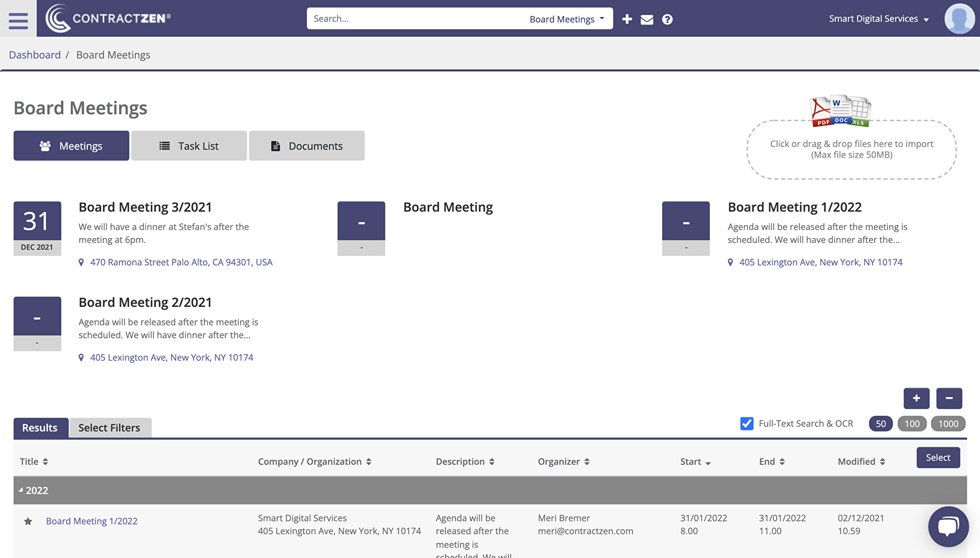
Task: Click the date tile of untitled Board Meeting
Action: [x=361, y=228]
